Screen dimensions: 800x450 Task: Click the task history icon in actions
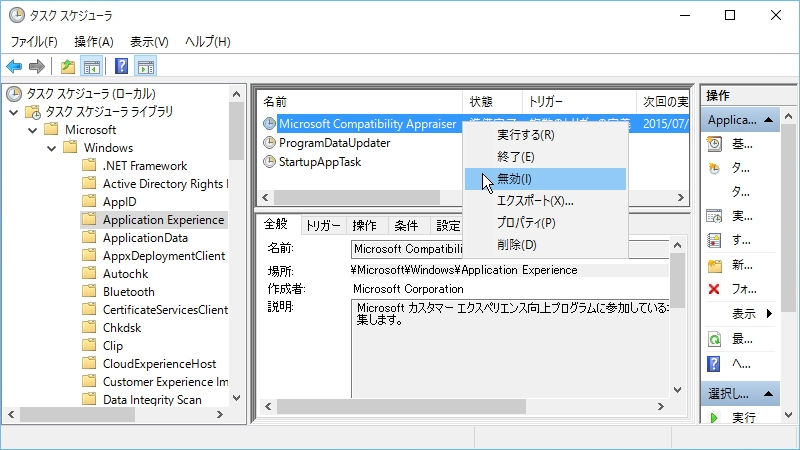pos(714,240)
